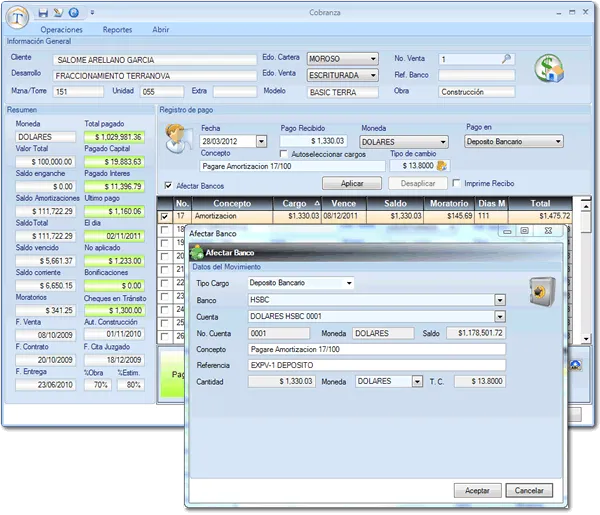The width and height of the screenshot is (600, 515).
Task: Open the Cantidad Moneda DOLARES dropdown
Action: (x=417, y=381)
